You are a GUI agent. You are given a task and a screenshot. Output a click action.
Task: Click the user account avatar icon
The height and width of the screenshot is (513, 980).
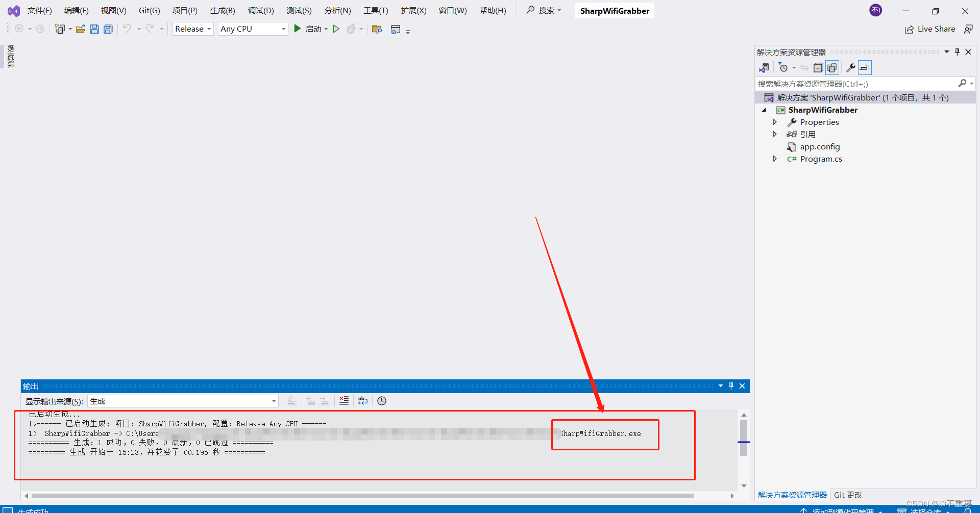click(x=876, y=10)
